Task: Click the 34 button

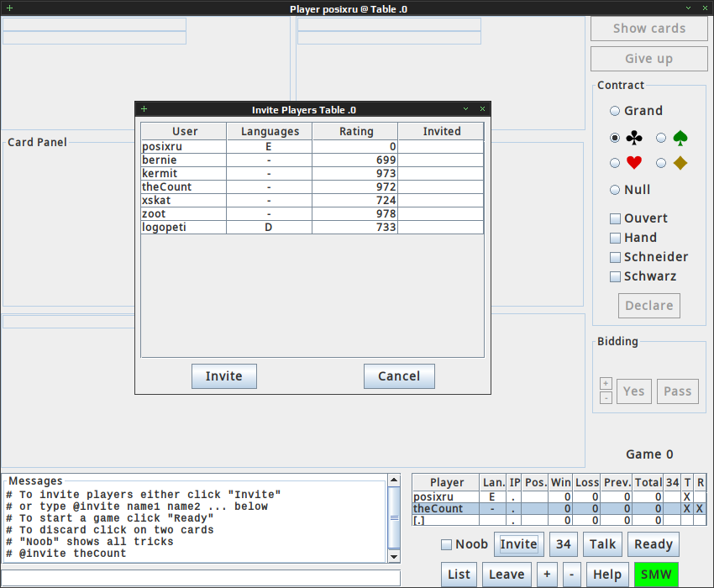Action: pyautogui.click(x=564, y=544)
